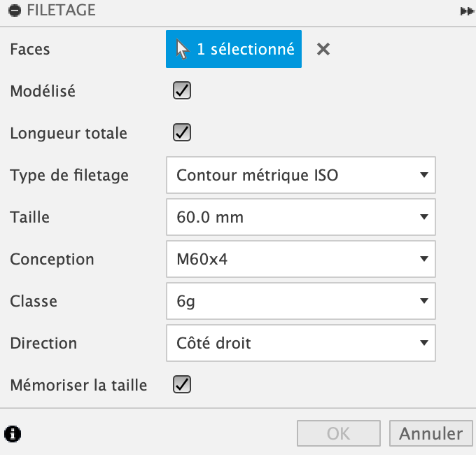Screen dimensions: 476x455
Task: Expand the Direction dropdown showing Côté droit
Action: tap(301, 343)
